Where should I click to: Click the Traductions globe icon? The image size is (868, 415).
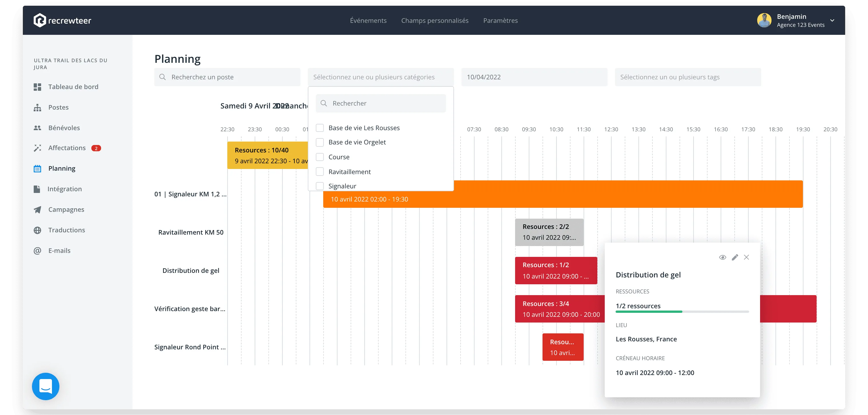tap(37, 230)
